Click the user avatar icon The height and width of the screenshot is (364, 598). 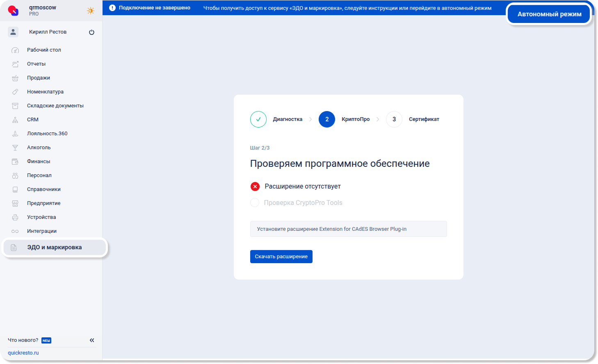pyautogui.click(x=13, y=32)
